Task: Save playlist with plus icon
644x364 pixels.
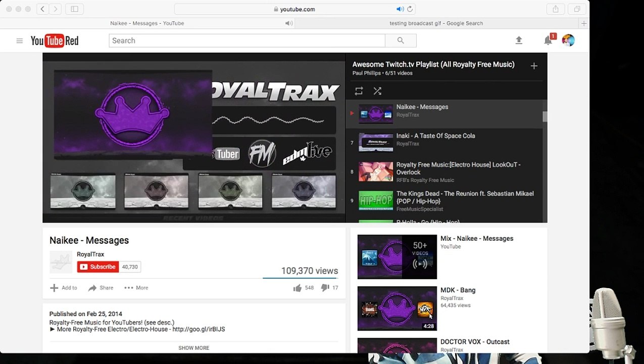Action: 534,66
